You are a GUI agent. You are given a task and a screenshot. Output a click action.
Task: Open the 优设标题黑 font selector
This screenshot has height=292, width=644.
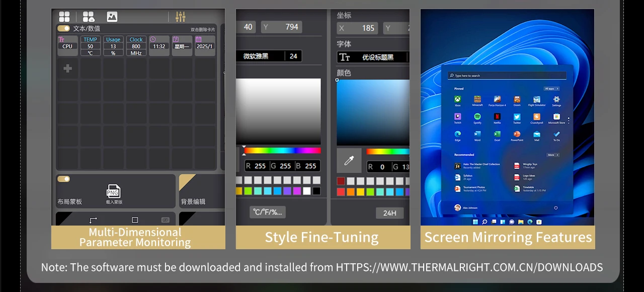coord(372,57)
